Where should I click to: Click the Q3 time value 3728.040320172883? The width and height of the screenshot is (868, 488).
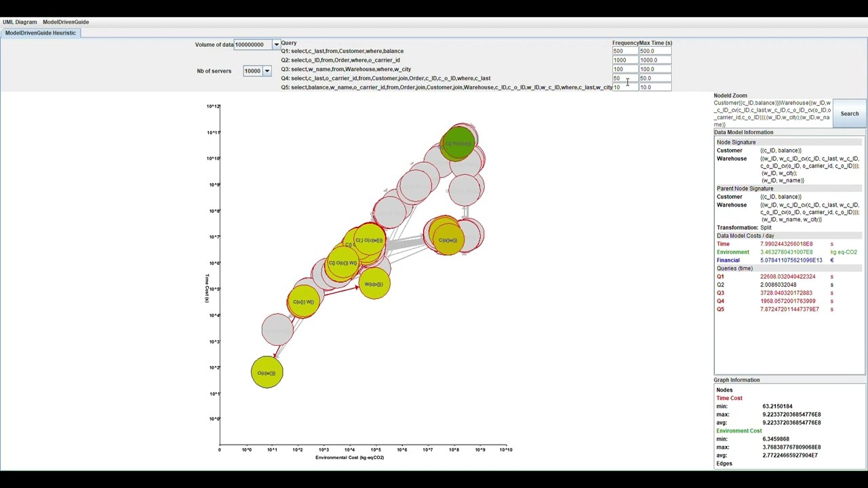pyautogui.click(x=786, y=293)
